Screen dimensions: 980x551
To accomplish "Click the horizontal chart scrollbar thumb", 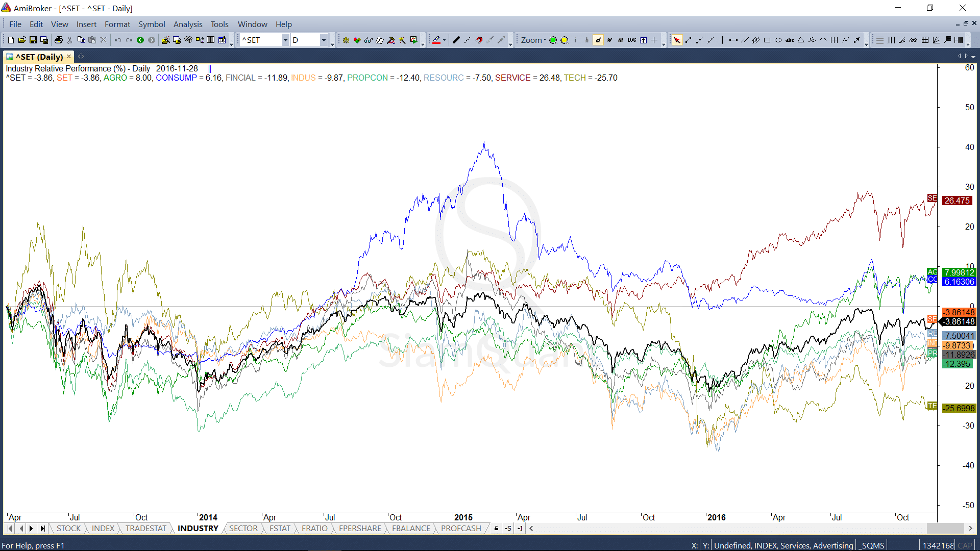I will 945,529.
